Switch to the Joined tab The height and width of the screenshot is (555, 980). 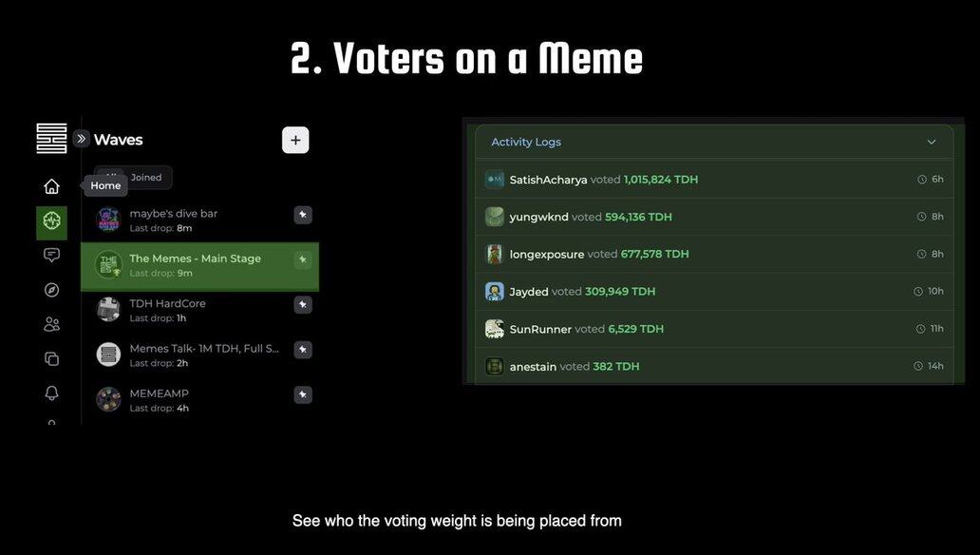(146, 178)
